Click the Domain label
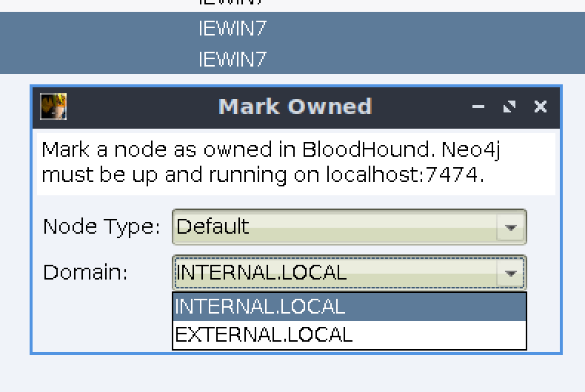 click(85, 272)
